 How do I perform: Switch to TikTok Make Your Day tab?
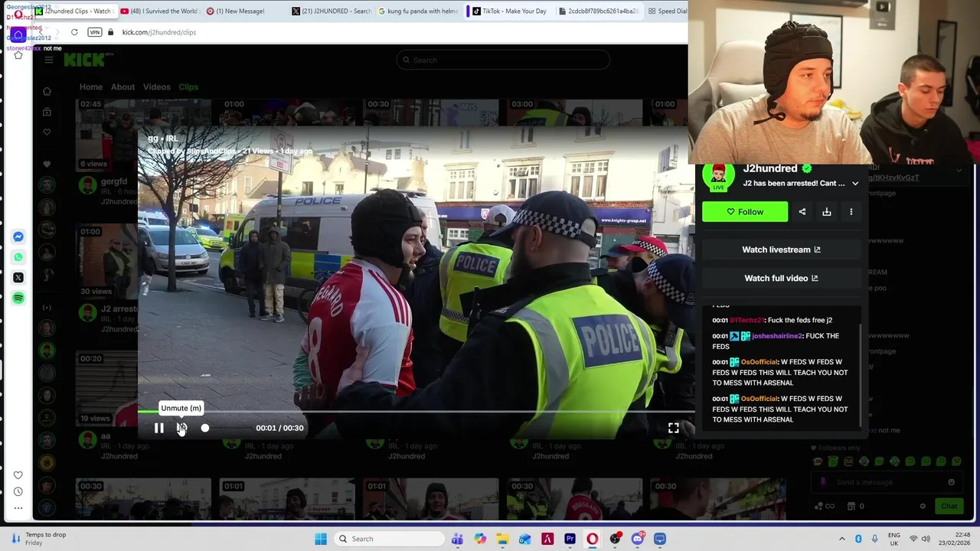coord(508,11)
